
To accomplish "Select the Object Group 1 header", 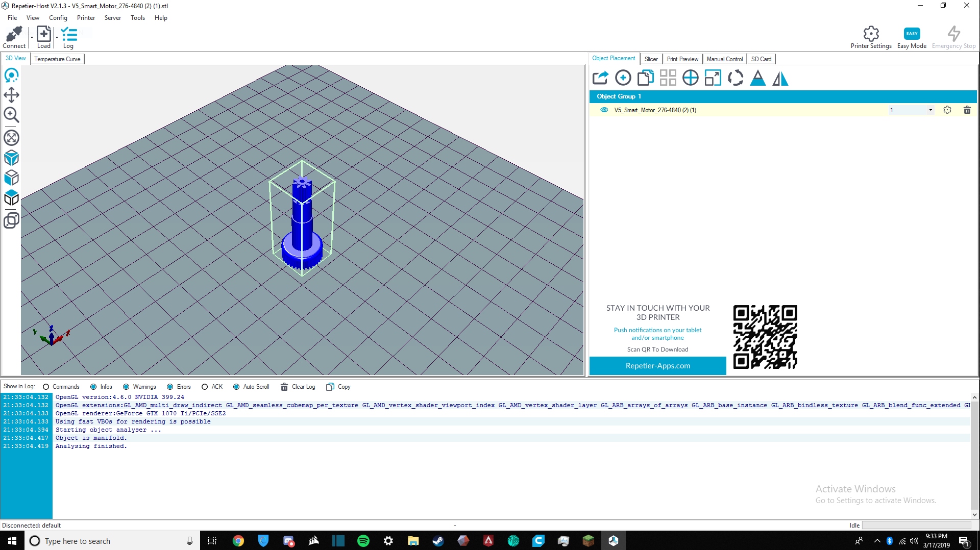I will (783, 96).
